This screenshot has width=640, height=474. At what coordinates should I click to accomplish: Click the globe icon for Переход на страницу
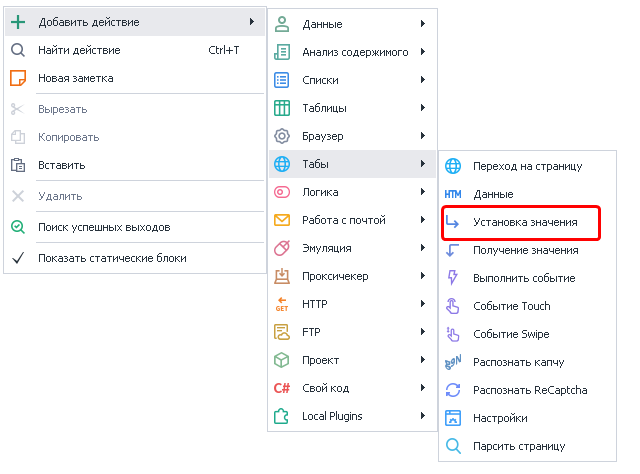453,166
